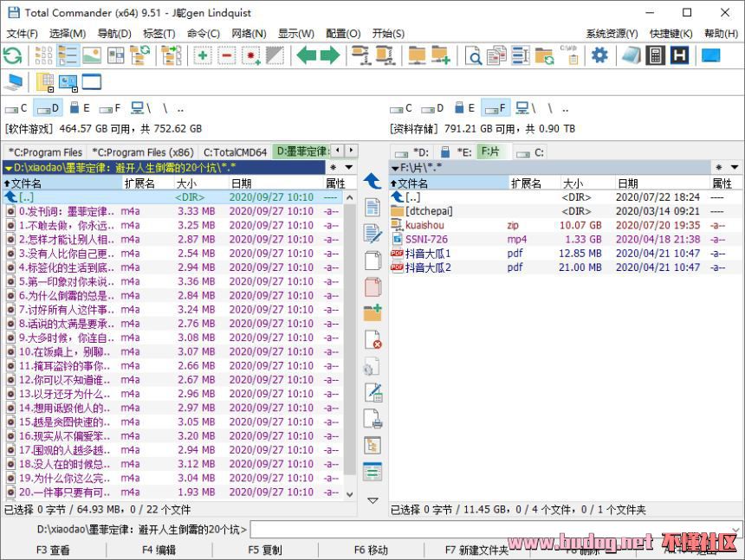
Task: Open right panel directory history dropdown arrow
Action: 735,167
